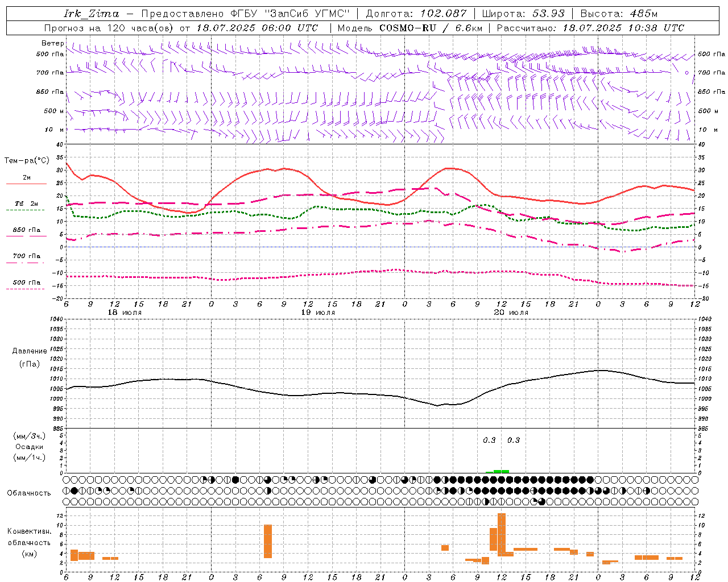Click the tallest orange convective cloud bar
The width and height of the screenshot is (728, 582).
click(x=502, y=535)
